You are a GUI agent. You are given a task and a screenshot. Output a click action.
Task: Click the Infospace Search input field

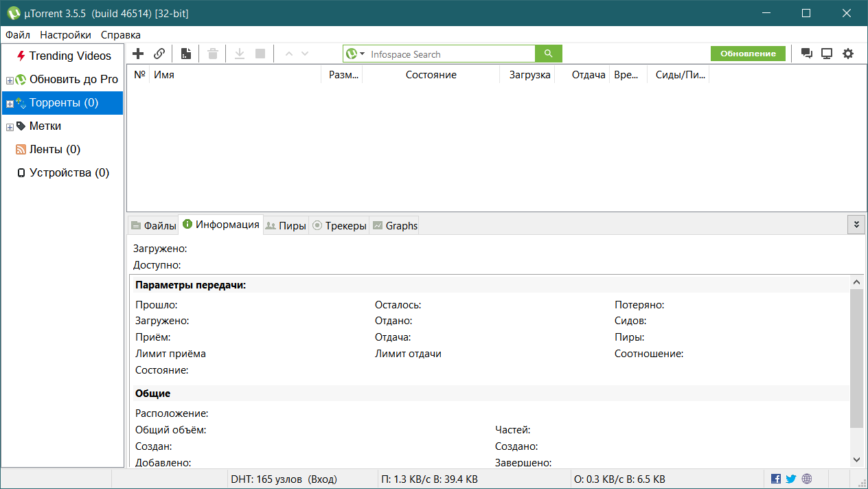pos(450,54)
